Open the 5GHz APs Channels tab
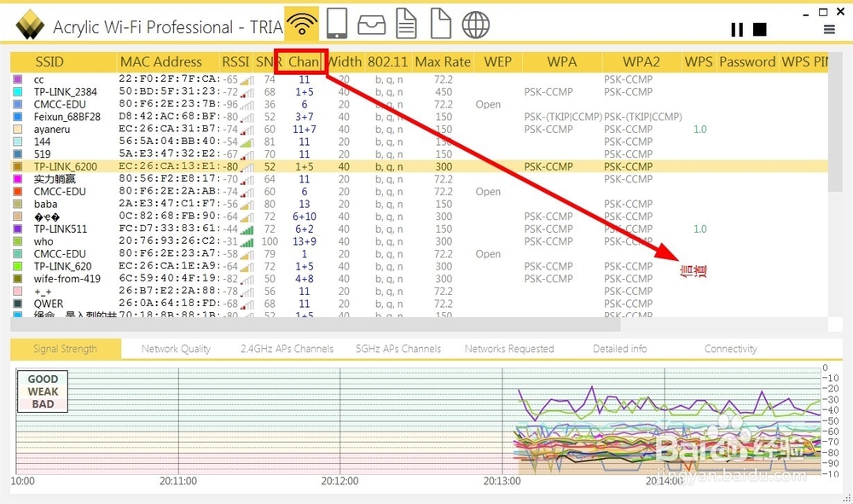This screenshot has height=504, width=853. (398, 349)
